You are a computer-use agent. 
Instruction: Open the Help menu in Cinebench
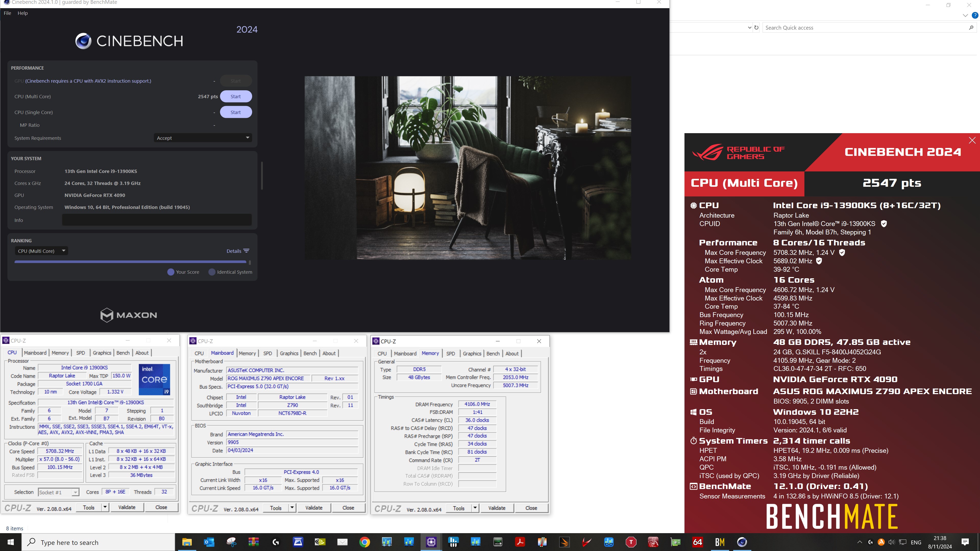(x=22, y=13)
